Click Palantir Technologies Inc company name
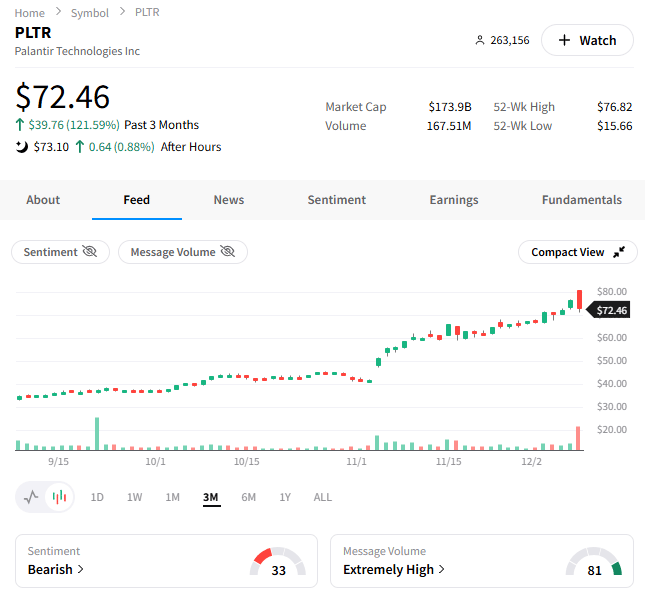 tap(77, 51)
